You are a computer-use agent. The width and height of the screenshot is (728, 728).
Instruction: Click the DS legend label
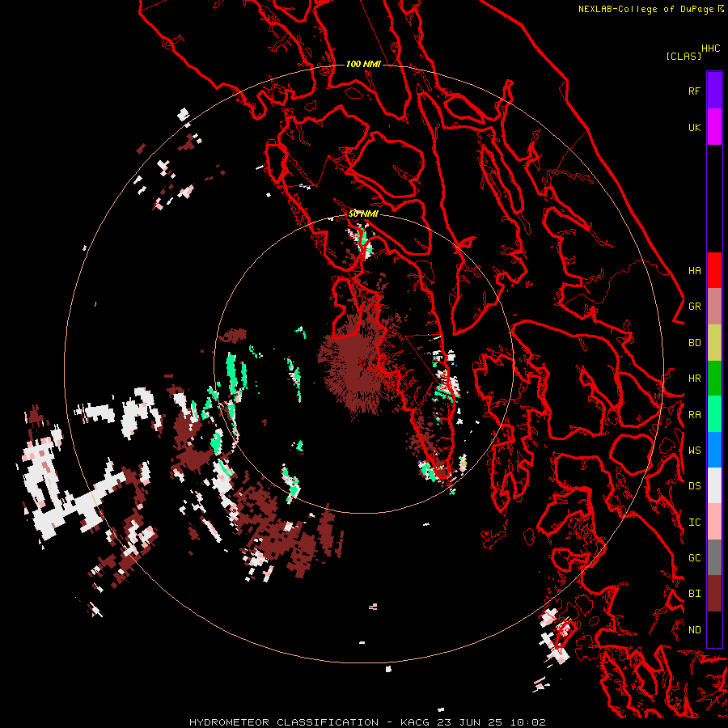tap(694, 486)
